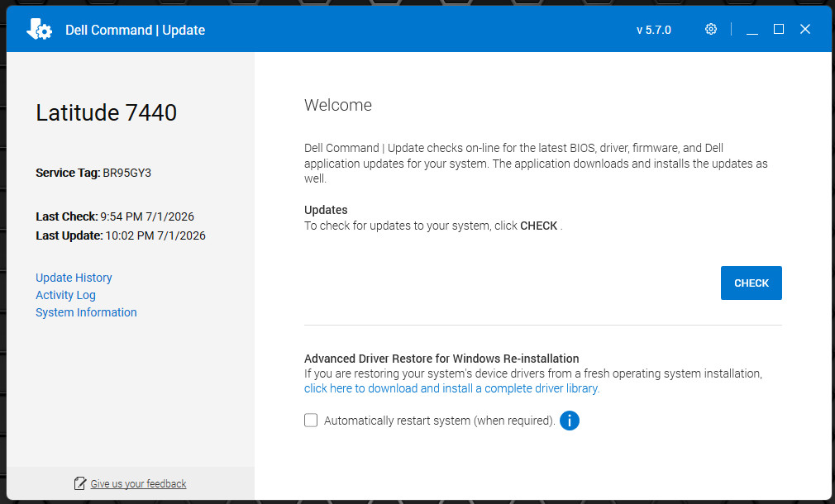Open System Information link
Image resolution: width=835 pixels, height=504 pixels.
(x=86, y=312)
